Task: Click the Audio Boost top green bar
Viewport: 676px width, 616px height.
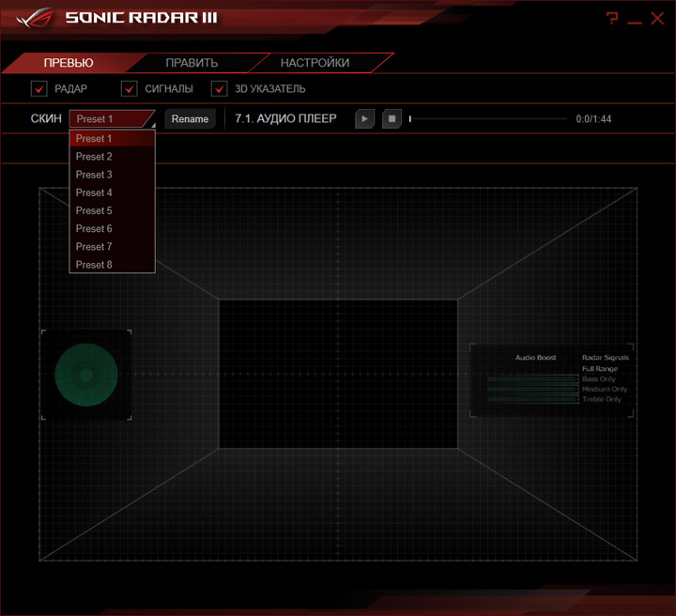Action: tap(532, 379)
